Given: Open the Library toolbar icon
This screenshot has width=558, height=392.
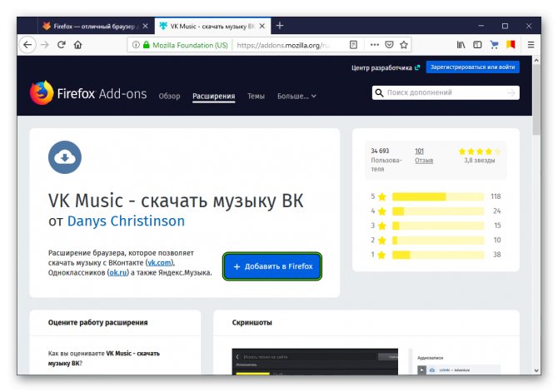Looking at the screenshot, I should tap(461, 45).
